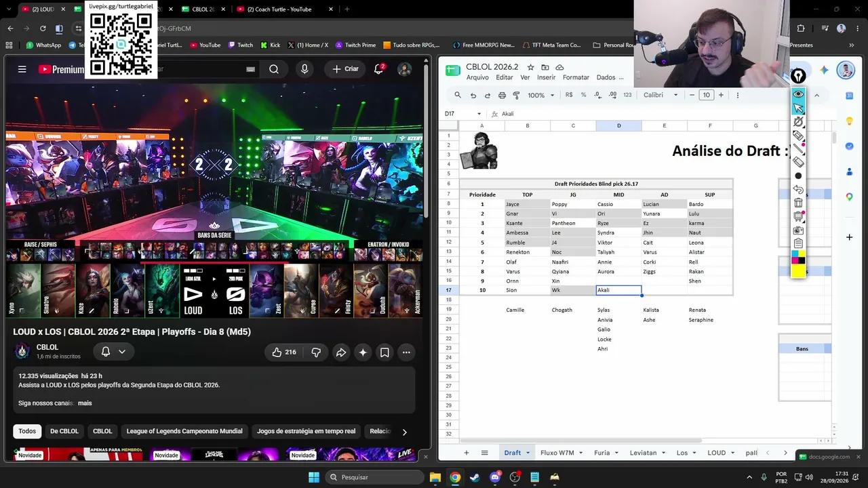The width and height of the screenshot is (868, 488).
Task: Format as currency R$
Action: tap(569, 95)
